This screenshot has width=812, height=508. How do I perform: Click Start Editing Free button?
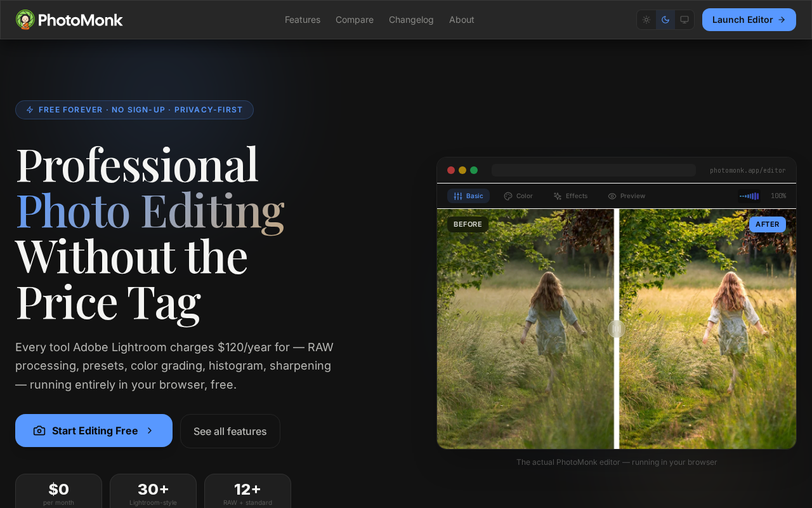click(x=94, y=431)
